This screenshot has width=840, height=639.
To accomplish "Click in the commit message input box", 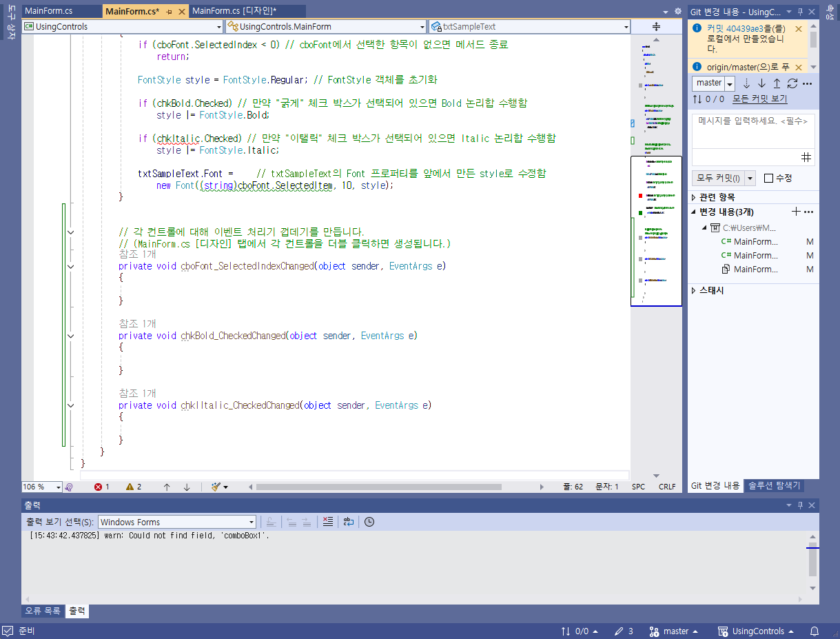I will tap(753, 131).
